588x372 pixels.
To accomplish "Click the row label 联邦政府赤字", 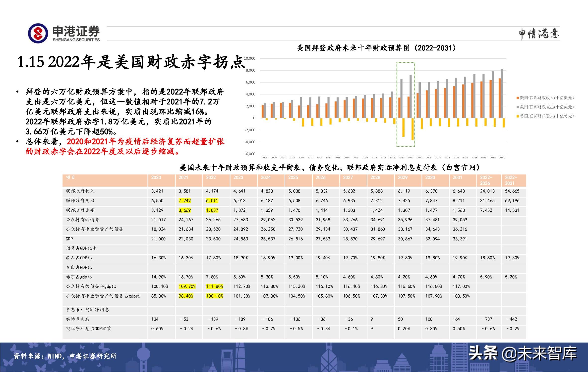I will [x=80, y=210].
